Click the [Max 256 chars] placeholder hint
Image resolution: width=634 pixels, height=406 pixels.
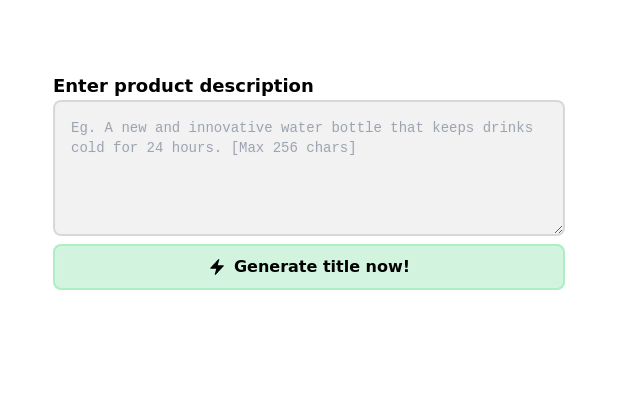click(293, 148)
